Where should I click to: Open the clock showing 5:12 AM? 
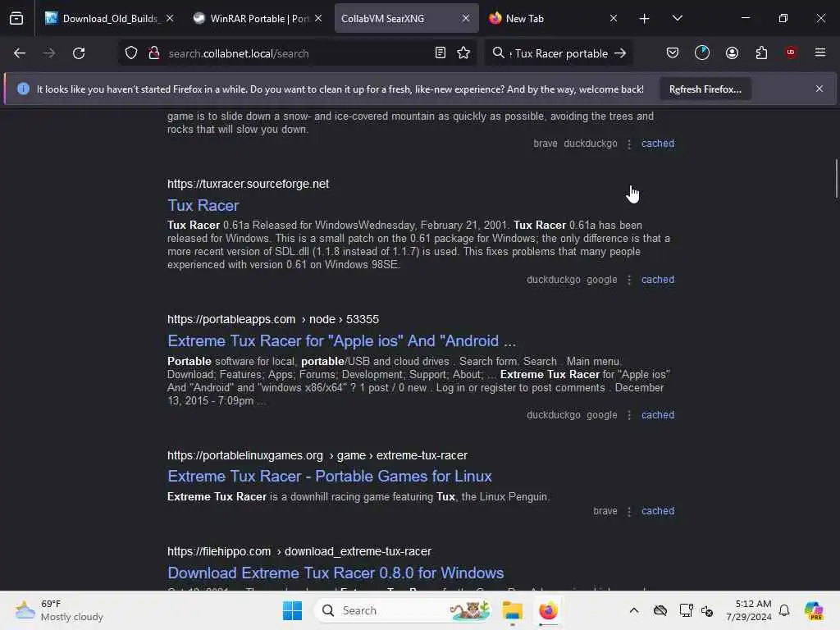click(x=748, y=610)
